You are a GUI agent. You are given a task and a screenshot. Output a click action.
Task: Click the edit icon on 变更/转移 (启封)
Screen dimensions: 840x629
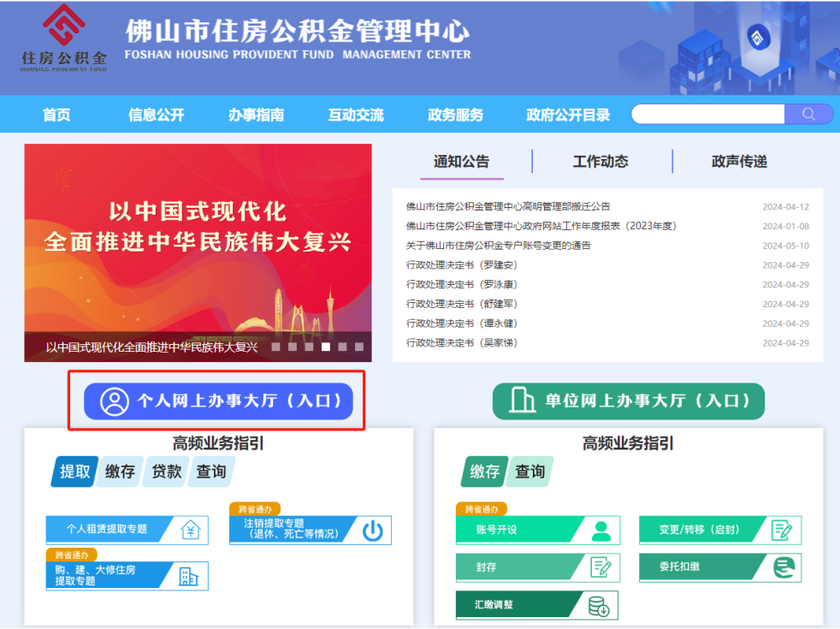point(781,530)
